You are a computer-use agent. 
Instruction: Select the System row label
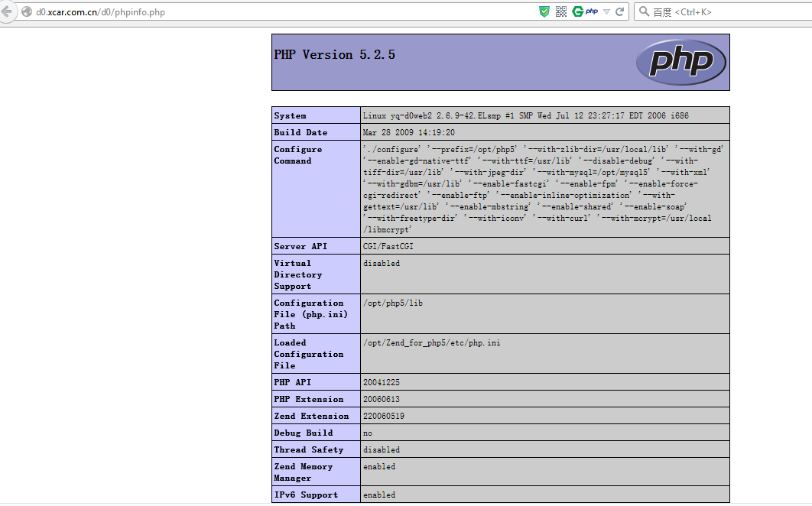coord(290,115)
